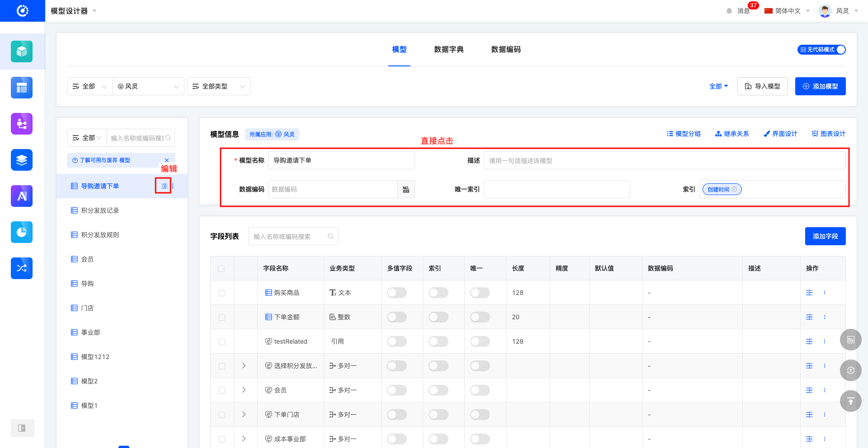The height and width of the screenshot is (448, 868).
Task: Click the 添加模型 button
Action: tap(820, 86)
